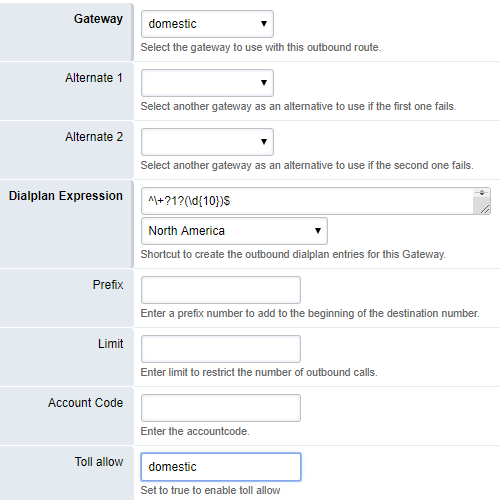
Task: Focus the Prefix input field
Action: 221,290
